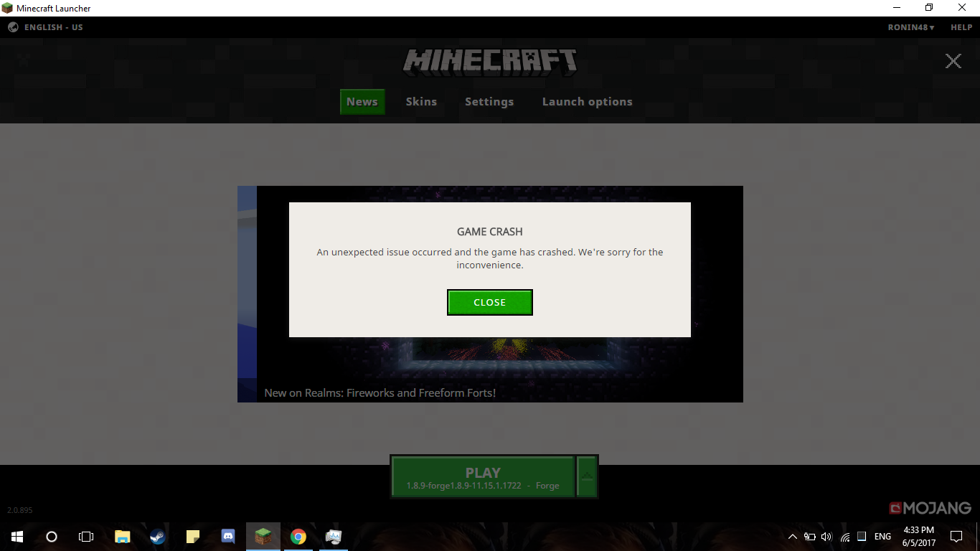
Task: Open the HELP link
Action: pyautogui.click(x=961, y=27)
